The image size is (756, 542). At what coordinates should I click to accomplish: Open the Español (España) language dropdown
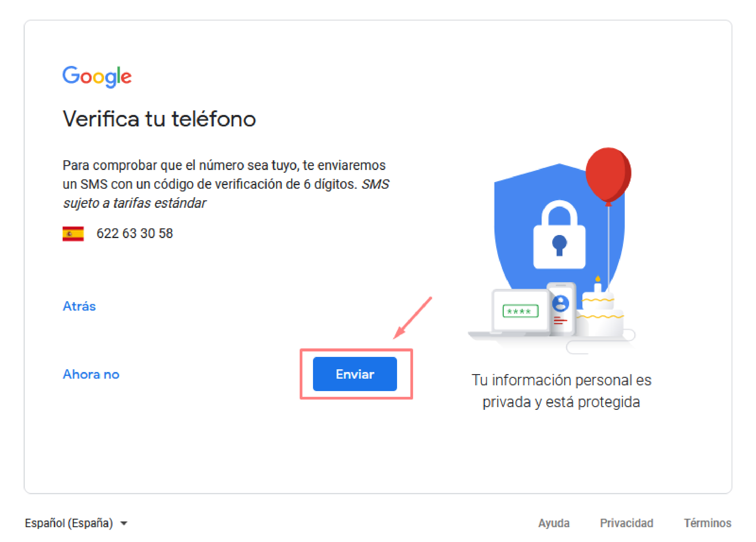(76, 523)
